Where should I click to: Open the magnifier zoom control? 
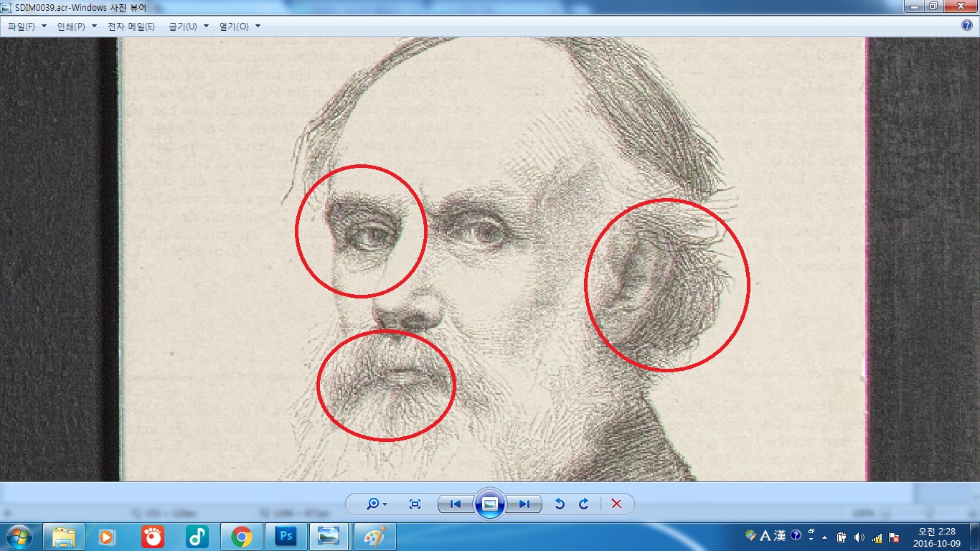[372, 504]
